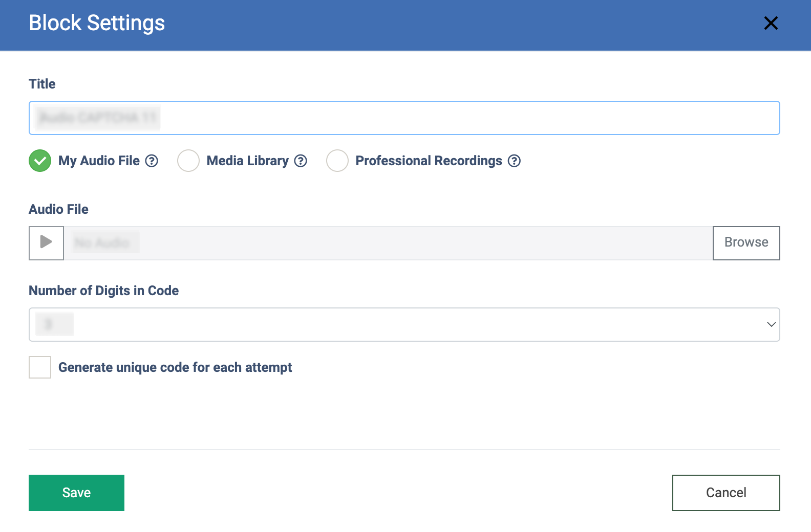Click the 'Generate unique code for each attempt' label
Image resolution: width=811 pixels, height=532 pixels.
pos(175,367)
